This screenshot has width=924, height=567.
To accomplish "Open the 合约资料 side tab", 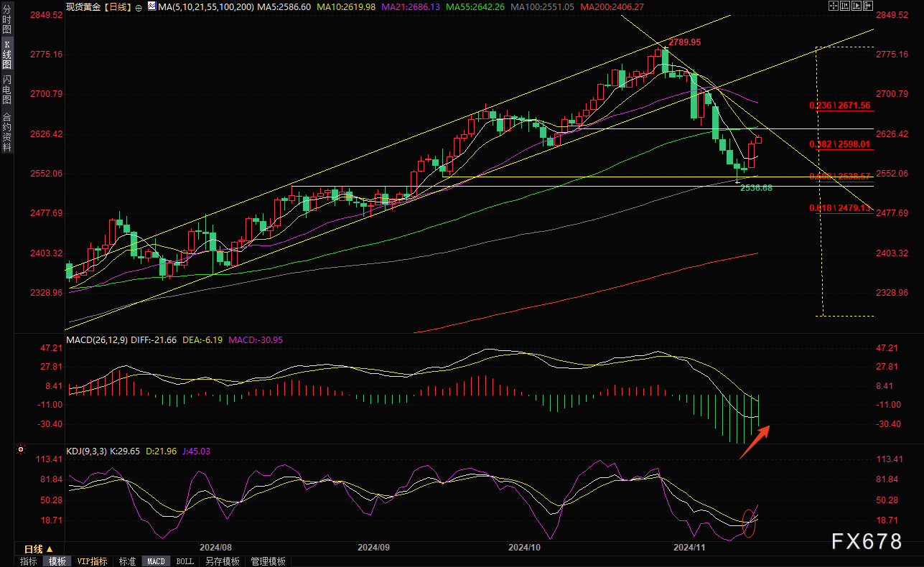I will pyautogui.click(x=6, y=131).
